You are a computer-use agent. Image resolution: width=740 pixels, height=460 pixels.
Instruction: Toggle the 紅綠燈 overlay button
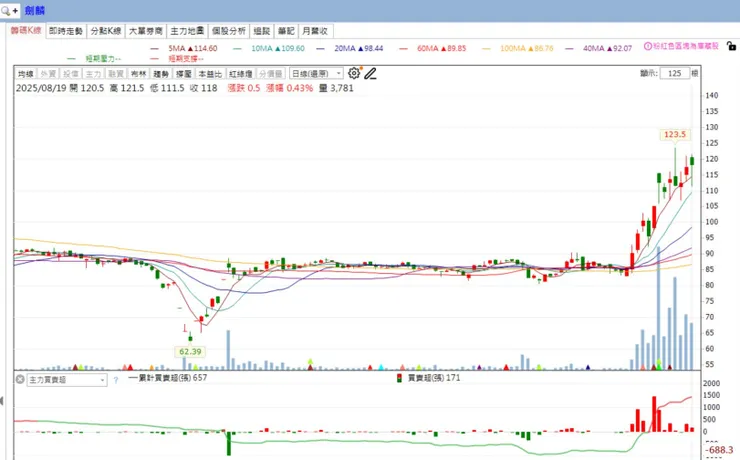pos(241,74)
